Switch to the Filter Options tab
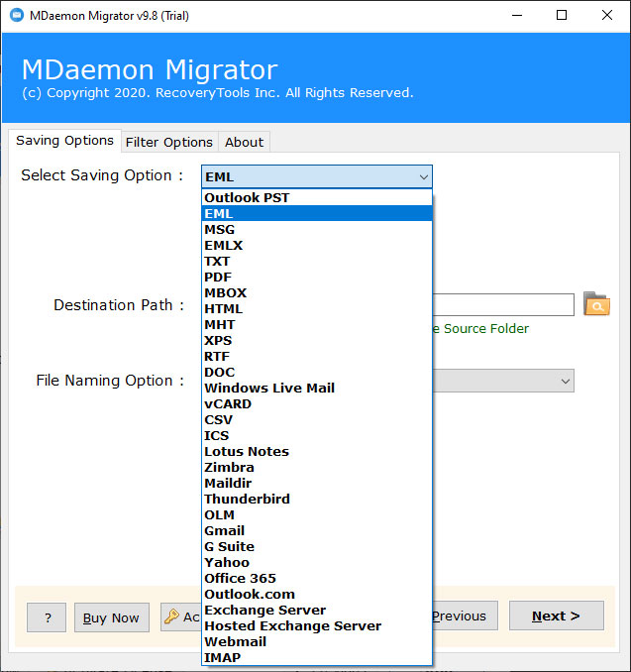631x672 pixels. (x=169, y=142)
